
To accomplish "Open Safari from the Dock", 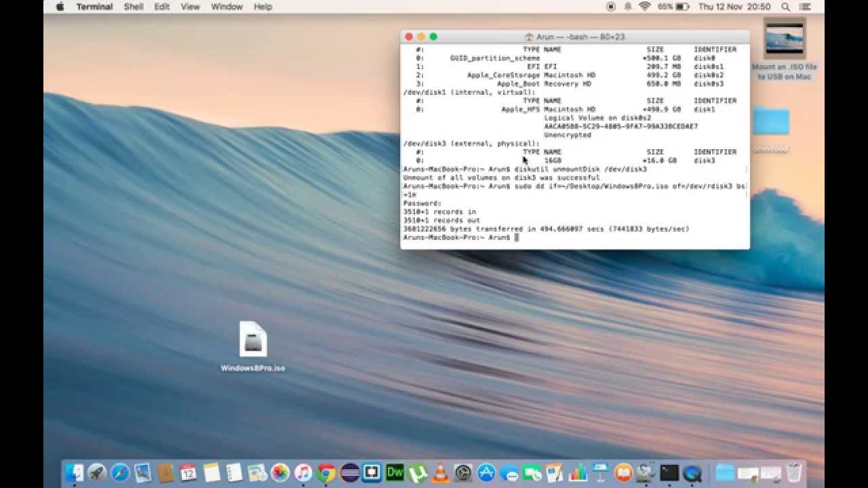I will coord(120,472).
